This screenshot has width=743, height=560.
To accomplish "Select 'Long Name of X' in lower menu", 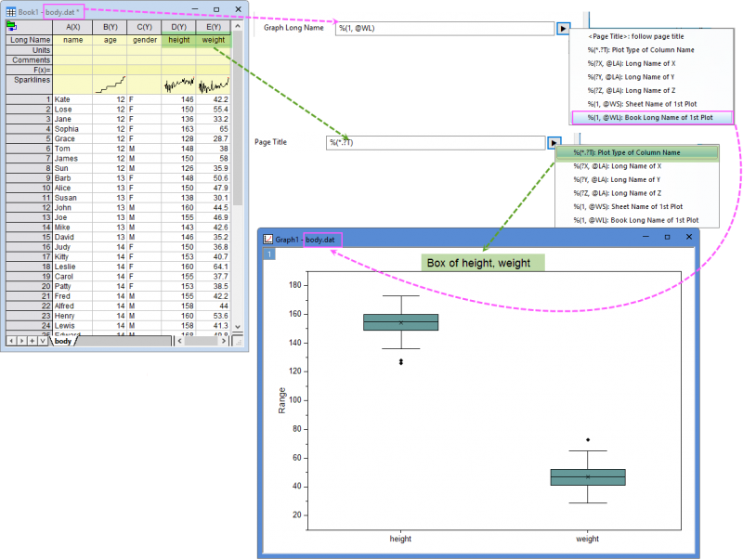I will coord(618,166).
